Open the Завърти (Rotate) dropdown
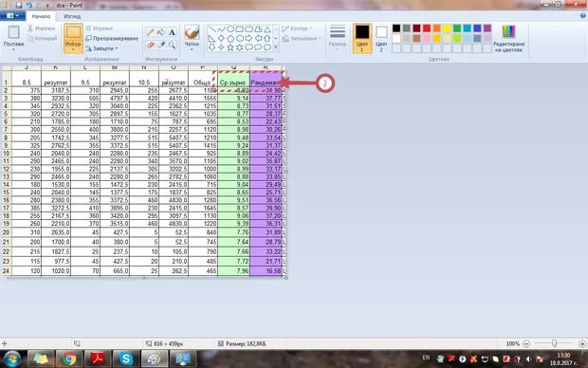Screen dimensions: 588x368 [101, 48]
